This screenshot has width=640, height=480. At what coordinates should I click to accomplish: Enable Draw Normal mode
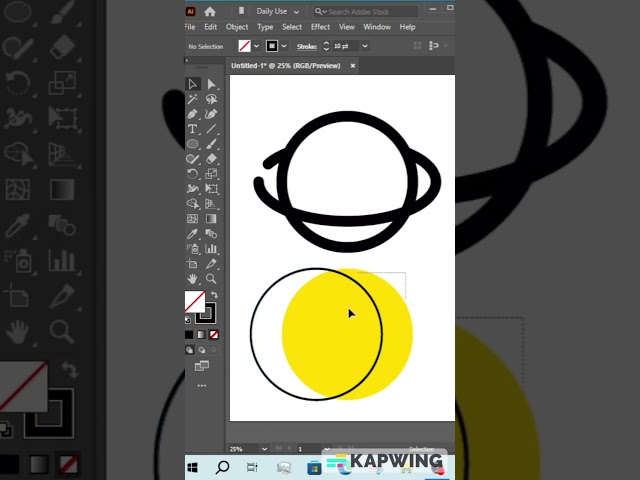[x=190, y=350]
